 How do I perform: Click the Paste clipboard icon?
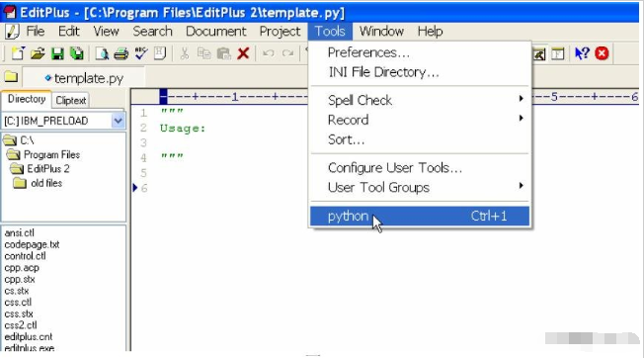click(x=223, y=53)
